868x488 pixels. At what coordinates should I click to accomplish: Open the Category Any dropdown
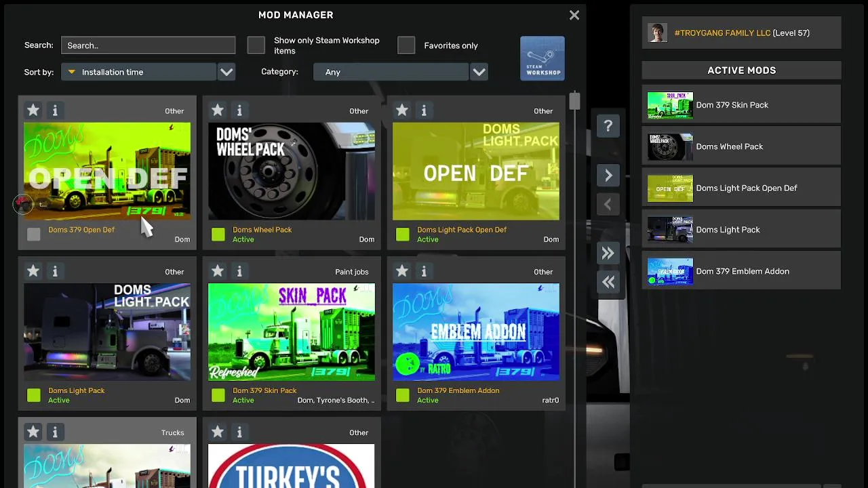pos(391,72)
